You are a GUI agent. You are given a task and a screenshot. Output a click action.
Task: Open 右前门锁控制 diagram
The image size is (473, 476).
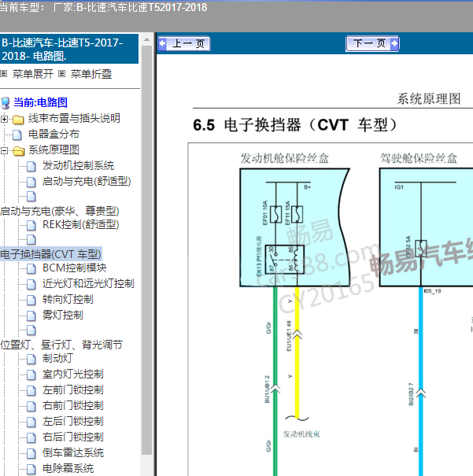pyautogui.click(x=73, y=405)
